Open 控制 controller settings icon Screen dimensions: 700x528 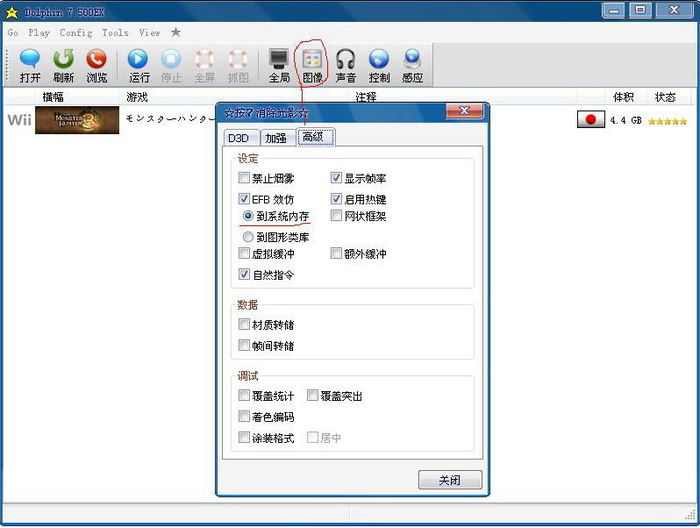tap(379, 66)
